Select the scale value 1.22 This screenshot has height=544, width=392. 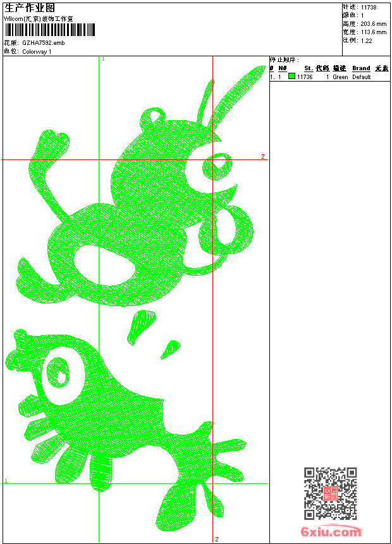pos(366,40)
